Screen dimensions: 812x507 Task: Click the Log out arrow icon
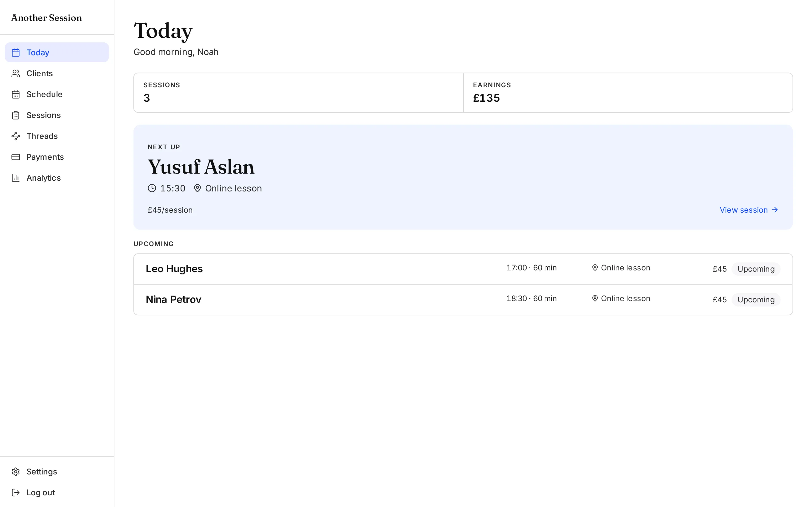pyautogui.click(x=16, y=493)
